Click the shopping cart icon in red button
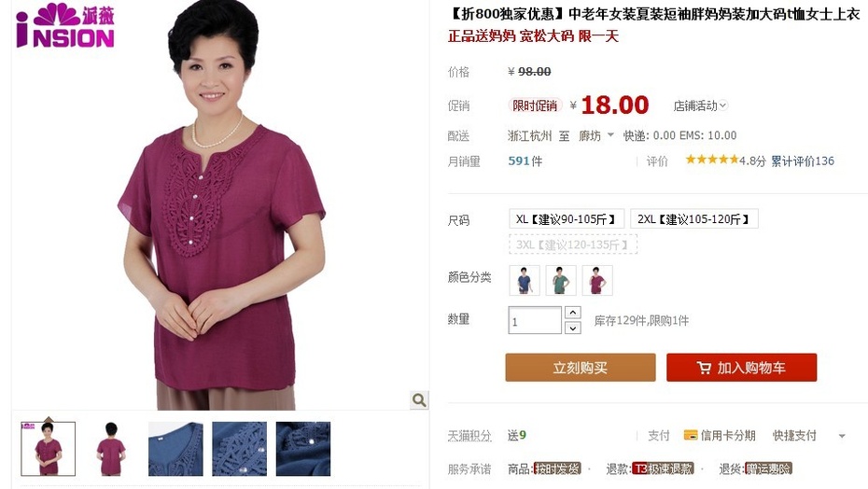This screenshot has height=489, width=868. [x=704, y=368]
